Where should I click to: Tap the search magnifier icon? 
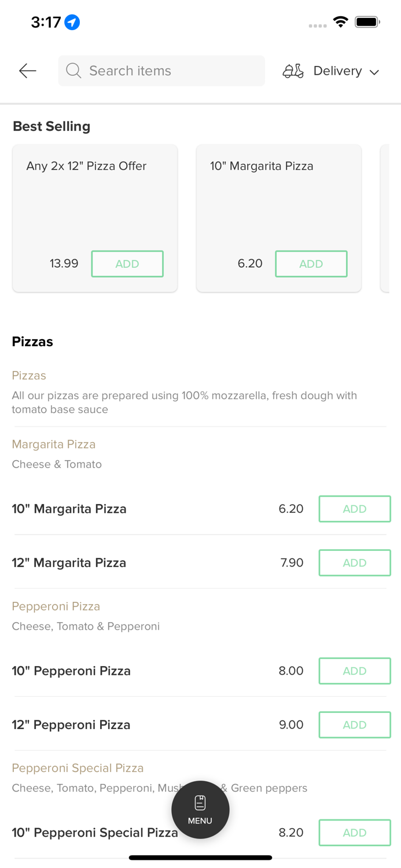[x=73, y=71]
